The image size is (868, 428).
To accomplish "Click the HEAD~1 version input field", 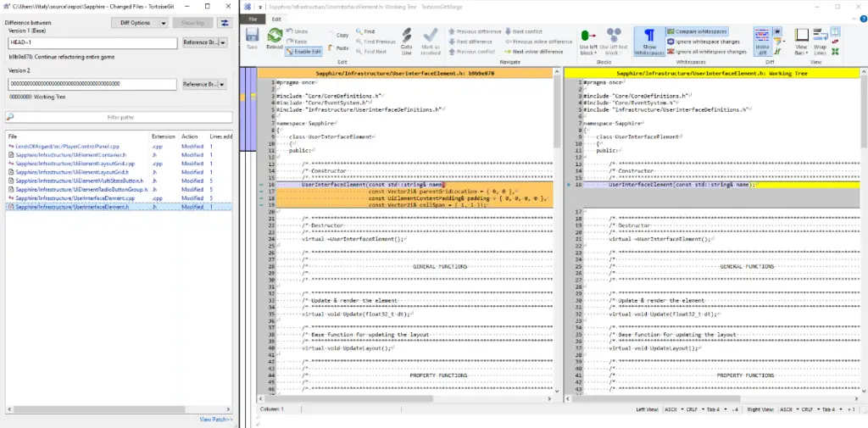I will (92, 42).
